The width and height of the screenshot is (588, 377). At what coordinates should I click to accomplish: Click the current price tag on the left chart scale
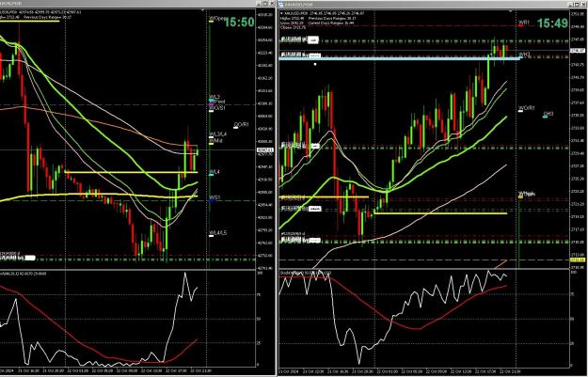264,150
